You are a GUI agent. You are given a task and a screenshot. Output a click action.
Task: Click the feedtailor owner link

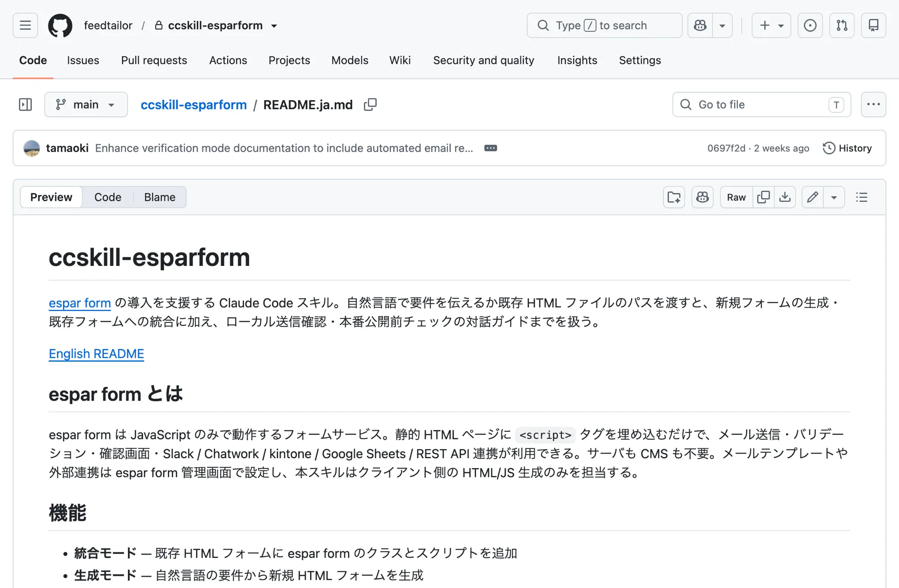click(108, 26)
